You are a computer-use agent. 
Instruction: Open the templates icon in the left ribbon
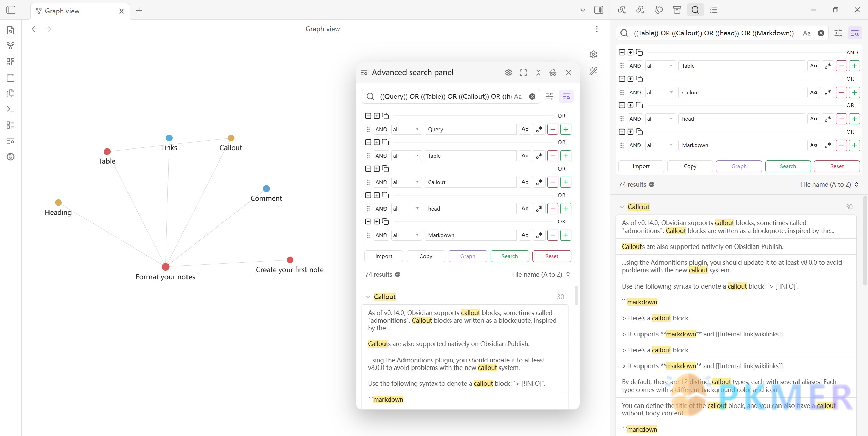click(11, 93)
